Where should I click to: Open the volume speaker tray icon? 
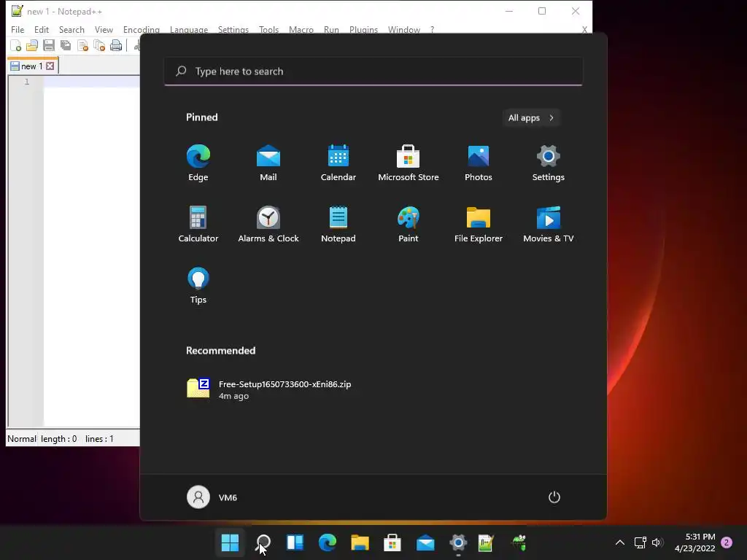[x=657, y=542]
